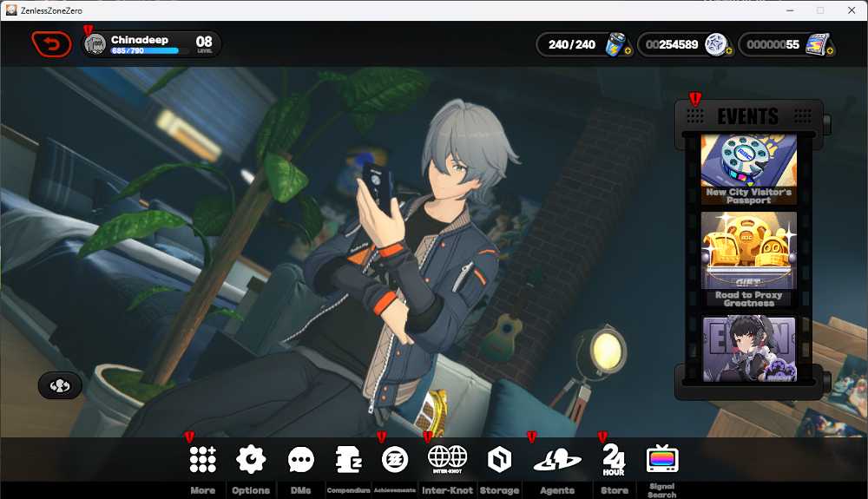Click the red back arrow button
The width and height of the screenshot is (868, 499).
tap(51, 44)
